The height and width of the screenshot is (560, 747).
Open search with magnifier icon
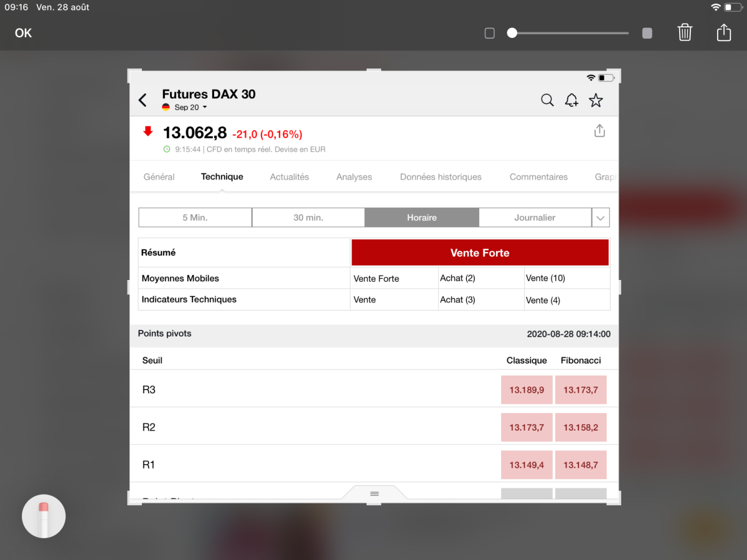pos(547,100)
